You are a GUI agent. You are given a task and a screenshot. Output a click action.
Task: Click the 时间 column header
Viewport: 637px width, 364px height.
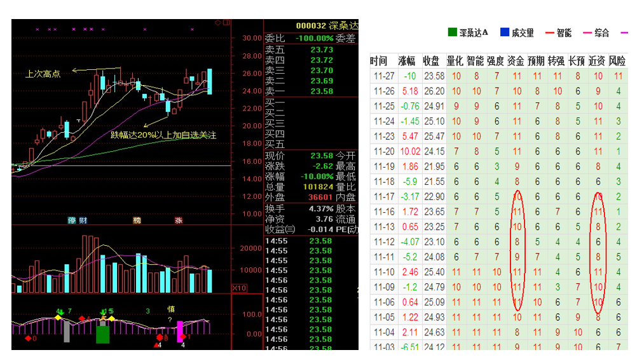[379, 61]
